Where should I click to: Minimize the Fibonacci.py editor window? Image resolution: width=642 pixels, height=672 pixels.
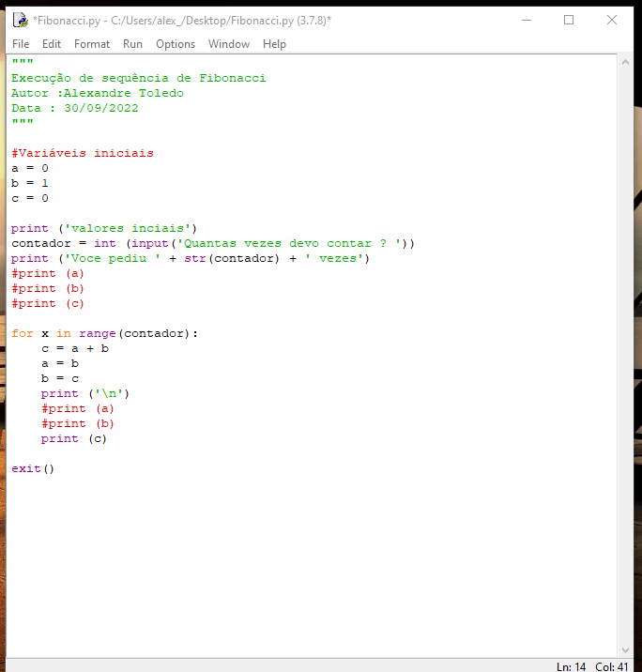pos(525,20)
